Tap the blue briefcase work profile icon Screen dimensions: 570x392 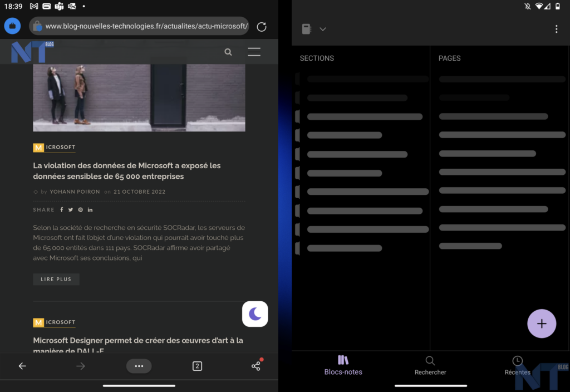(12, 26)
